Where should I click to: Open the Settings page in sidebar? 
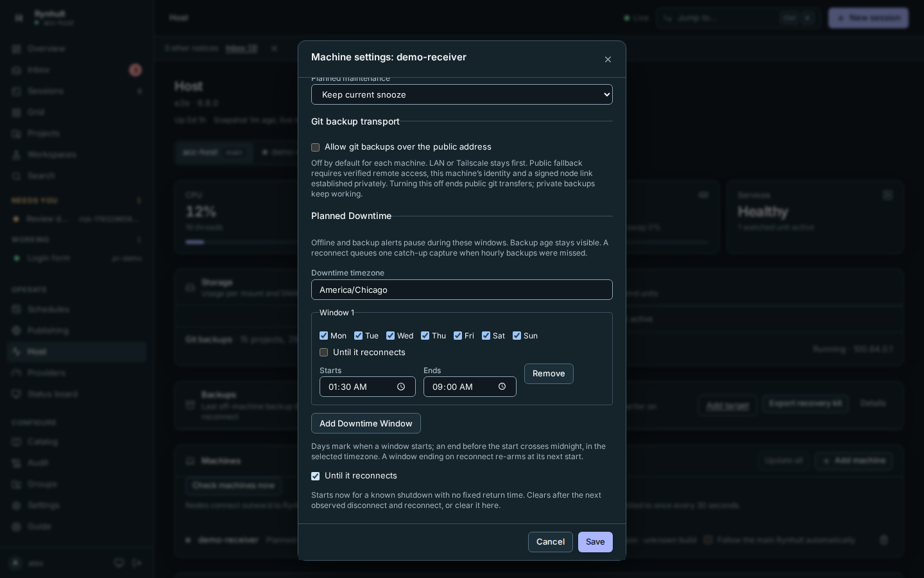(x=77, y=505)
